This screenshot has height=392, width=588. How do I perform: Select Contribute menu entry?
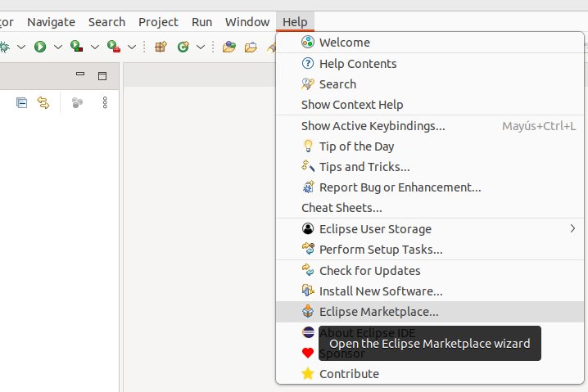430,374
